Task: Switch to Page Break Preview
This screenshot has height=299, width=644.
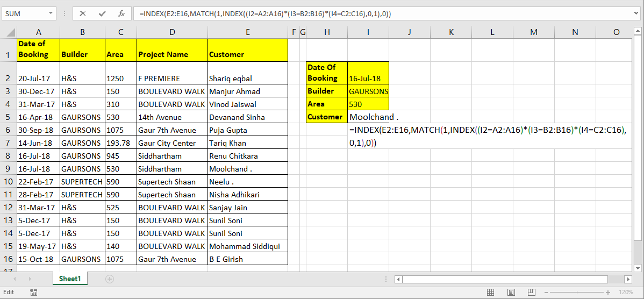Action: (532, 292)
